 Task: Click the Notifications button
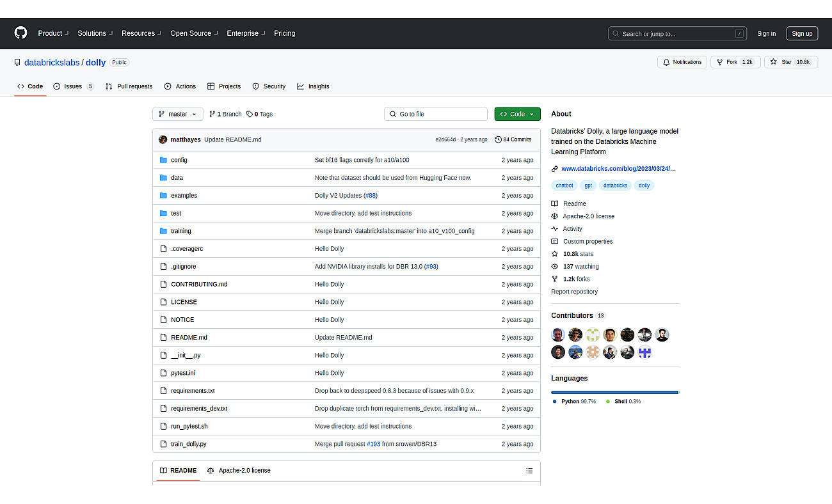[682, 62]
